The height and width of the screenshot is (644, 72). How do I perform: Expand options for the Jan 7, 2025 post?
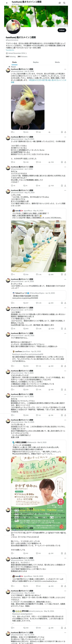pos(65,167)
